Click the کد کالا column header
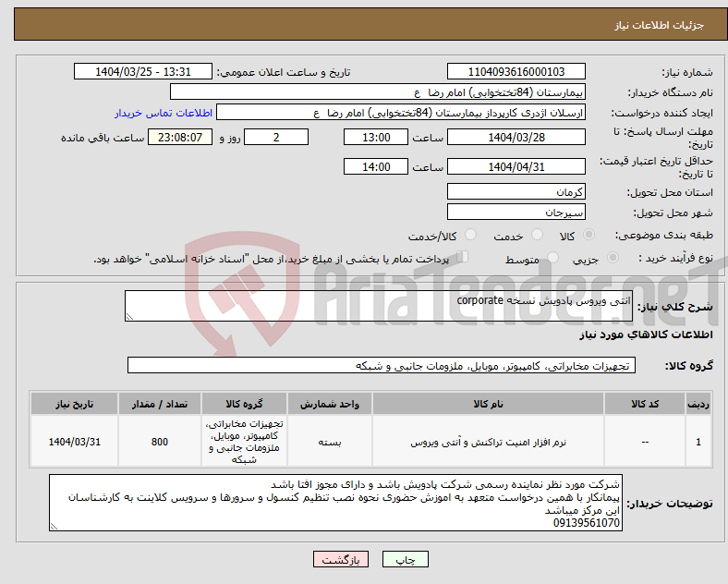The width and height of the screenshot is (728, 584). (645, 404)
